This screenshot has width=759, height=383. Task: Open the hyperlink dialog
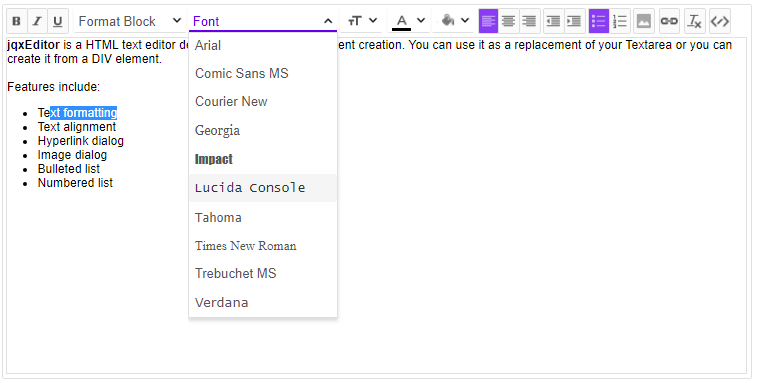coord(669,21)
